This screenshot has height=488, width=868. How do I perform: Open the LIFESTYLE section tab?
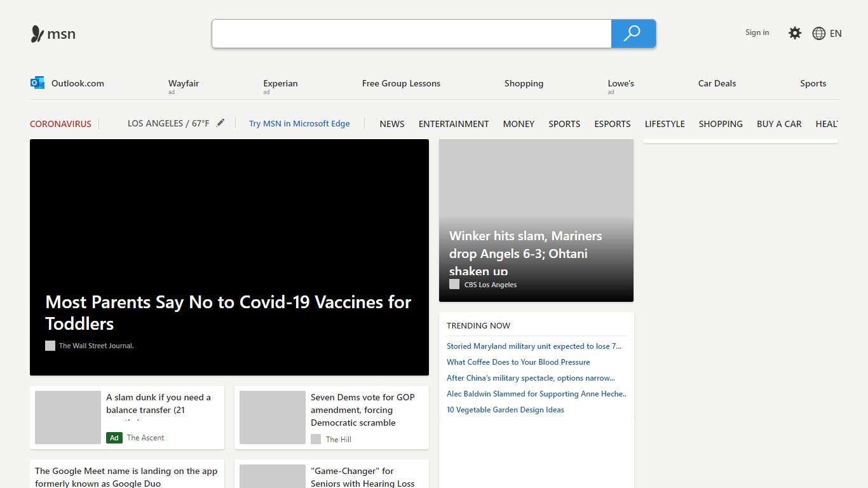point(665,124)
